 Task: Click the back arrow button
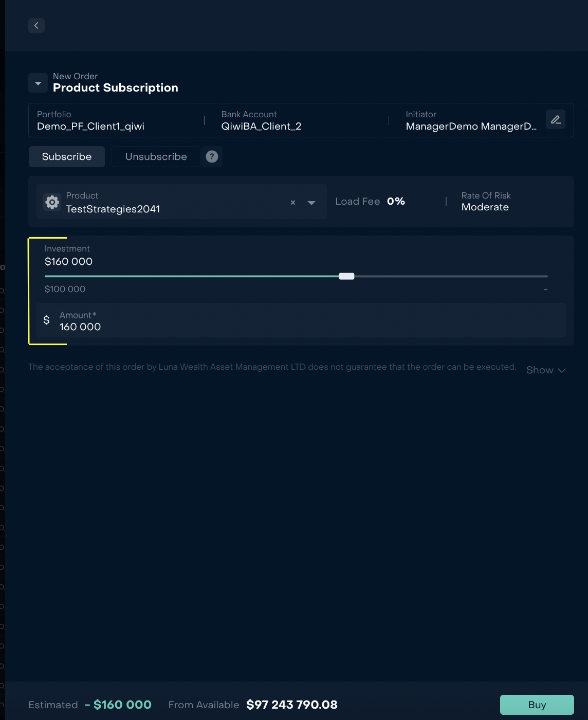pyautogui.click(x=36, y=25)
